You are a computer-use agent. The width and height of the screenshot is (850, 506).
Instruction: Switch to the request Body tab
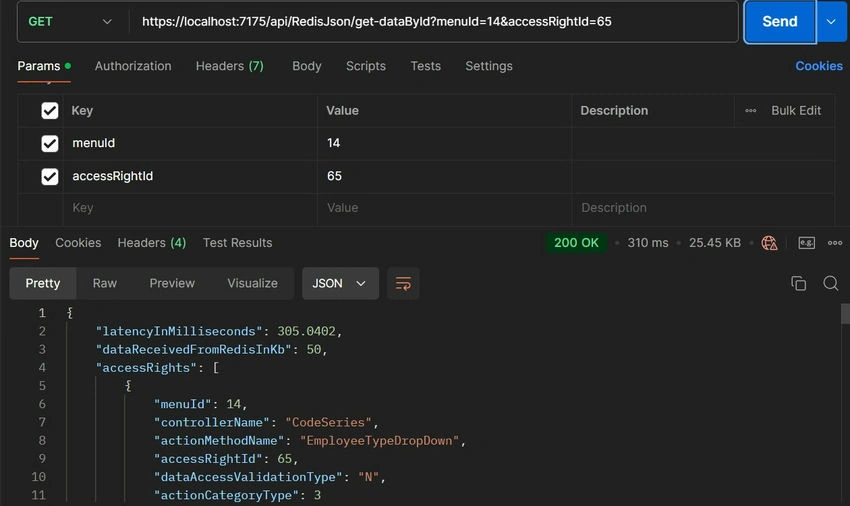307,66
